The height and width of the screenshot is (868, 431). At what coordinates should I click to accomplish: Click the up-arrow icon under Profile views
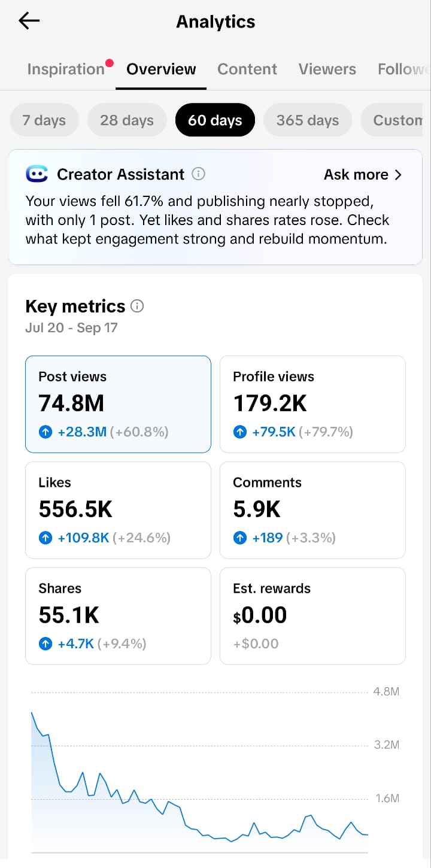240,432
